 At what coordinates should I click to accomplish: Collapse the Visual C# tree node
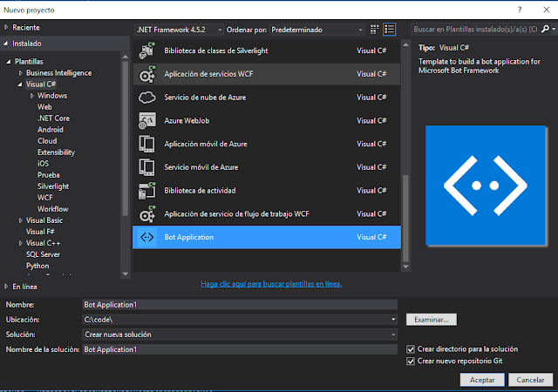[x=20, y=84]
